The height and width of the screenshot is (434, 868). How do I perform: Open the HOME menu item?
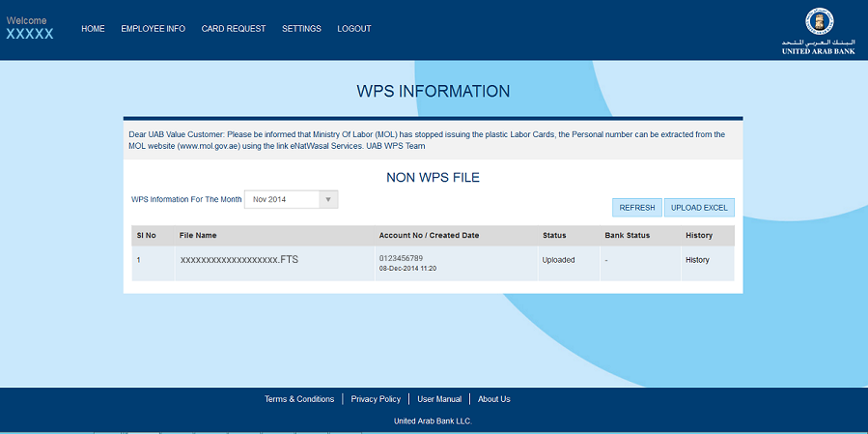[x=93, y=29]
